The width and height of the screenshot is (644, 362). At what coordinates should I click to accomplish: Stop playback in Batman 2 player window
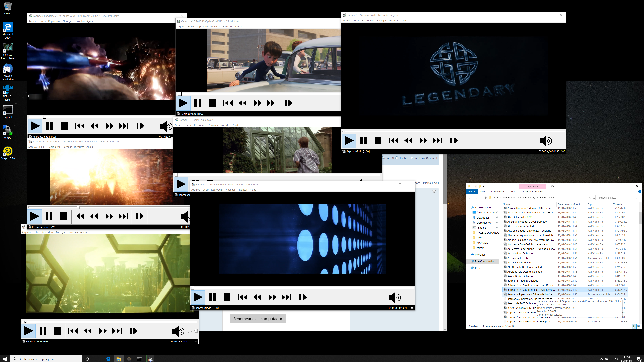coord(227,297)
